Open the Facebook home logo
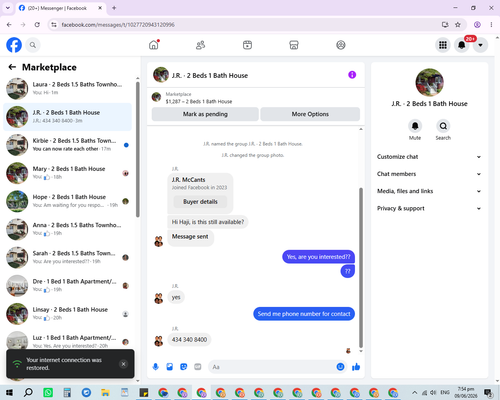500x400 pixels. [14, 45]
